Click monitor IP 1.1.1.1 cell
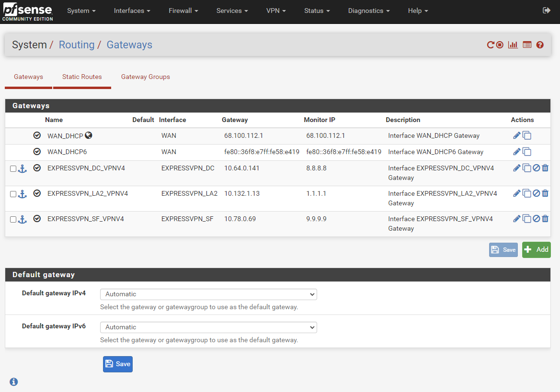The height and width of the screenshot is (392, 560). 316,193
